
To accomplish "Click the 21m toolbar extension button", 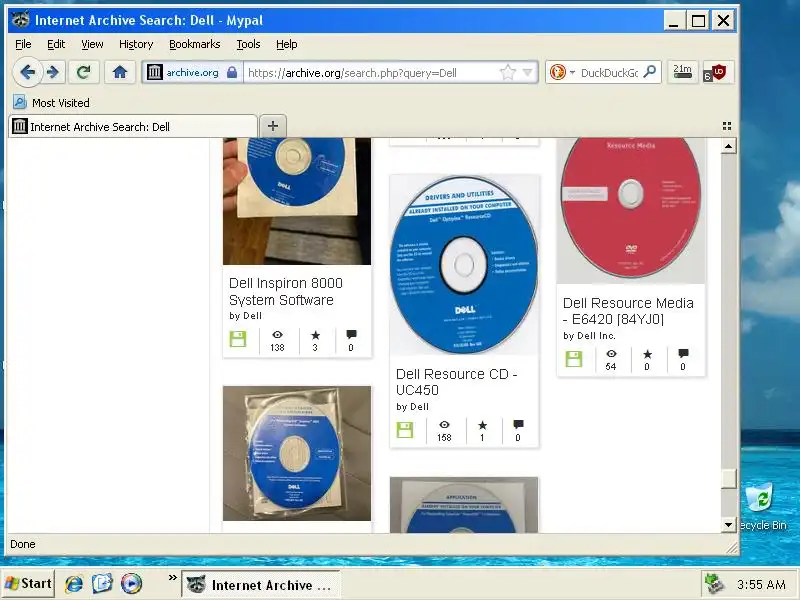I will click(x=682, y=72).
